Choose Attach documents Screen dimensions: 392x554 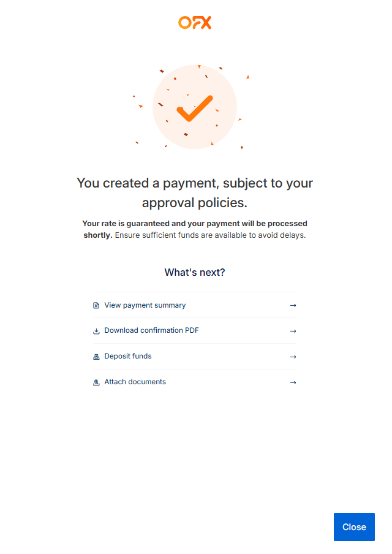point(135,382)
